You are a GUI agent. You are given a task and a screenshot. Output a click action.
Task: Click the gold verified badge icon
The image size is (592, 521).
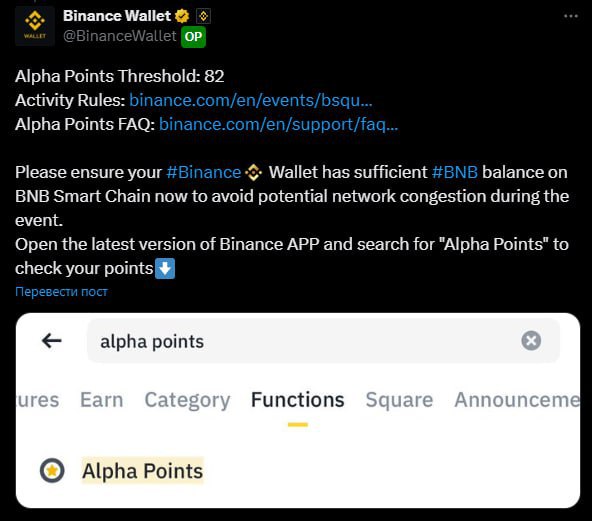[182, 16]
